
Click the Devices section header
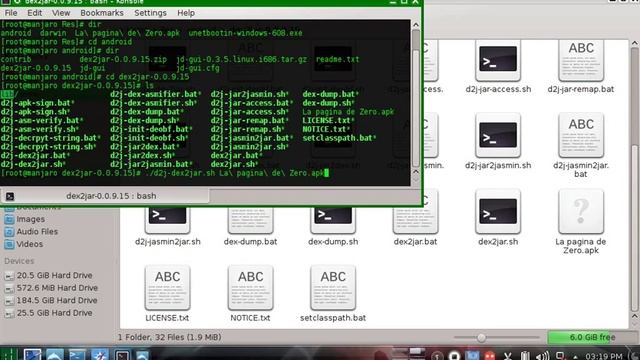point(19,261)
